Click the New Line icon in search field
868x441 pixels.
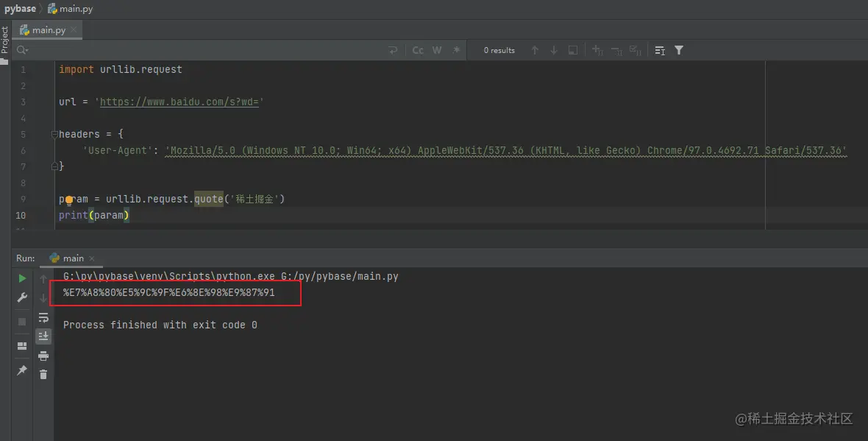point(393,50)
